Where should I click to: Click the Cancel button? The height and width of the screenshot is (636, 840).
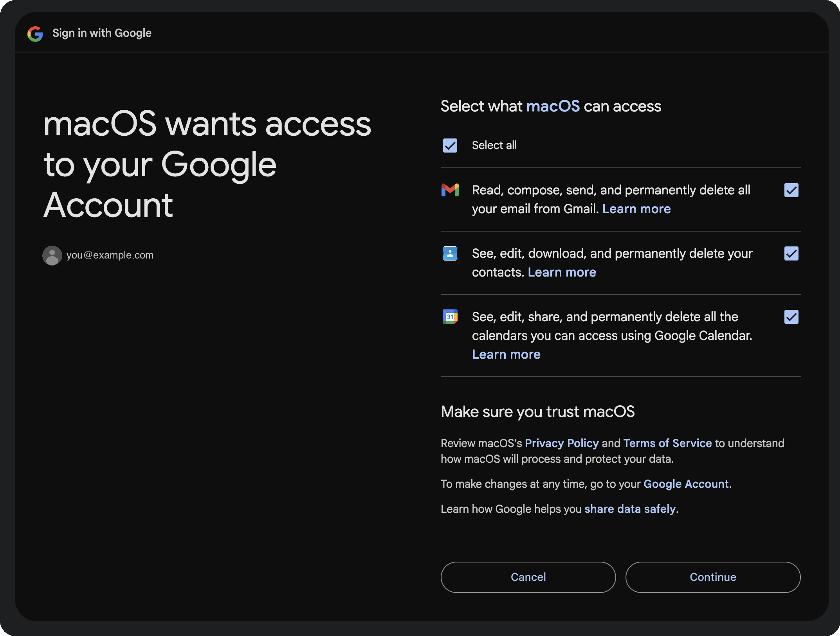(528, 577)
